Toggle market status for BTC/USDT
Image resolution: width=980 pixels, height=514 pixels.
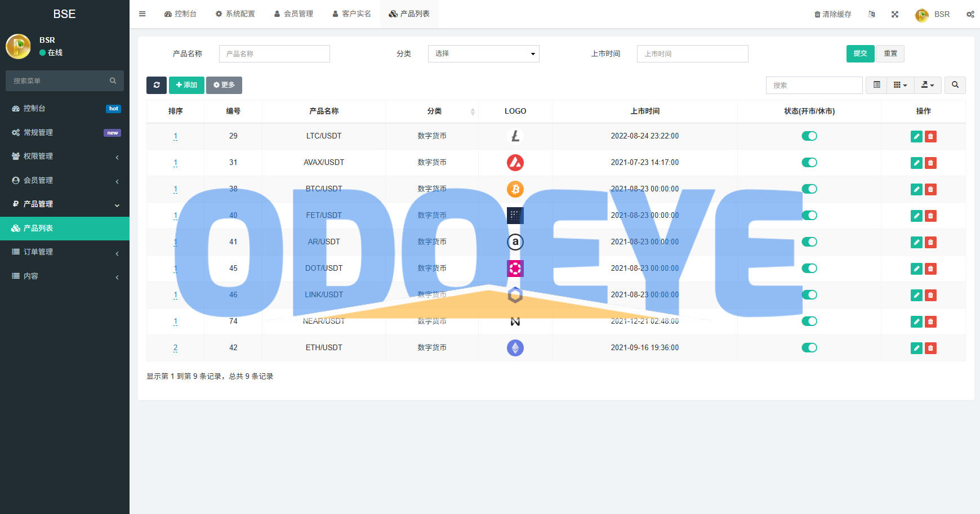click(x=809, y=189)
